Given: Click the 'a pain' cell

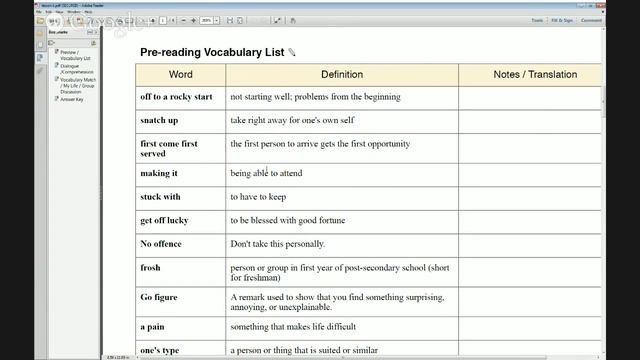Looking at the screenshot, I should [180, 328].
